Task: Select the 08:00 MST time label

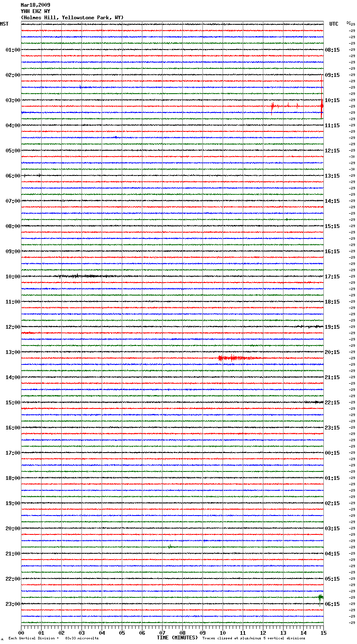Action: pos(13,226)
